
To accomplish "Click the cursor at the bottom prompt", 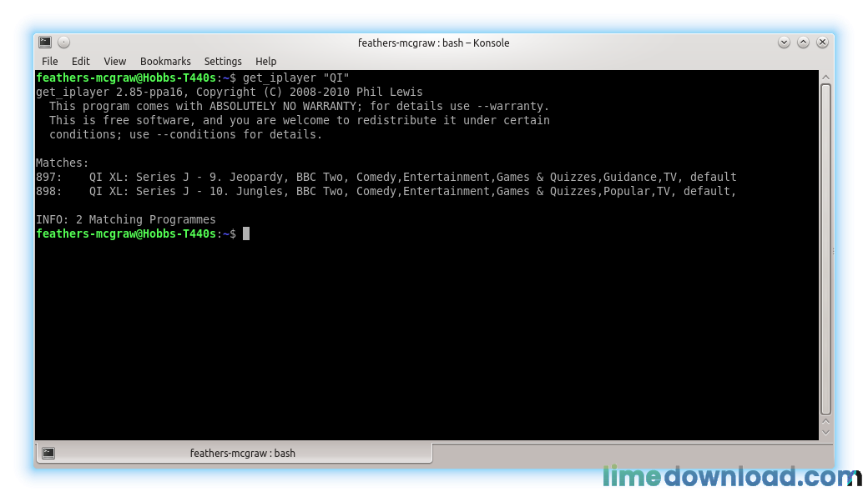I will pos(246,233).
